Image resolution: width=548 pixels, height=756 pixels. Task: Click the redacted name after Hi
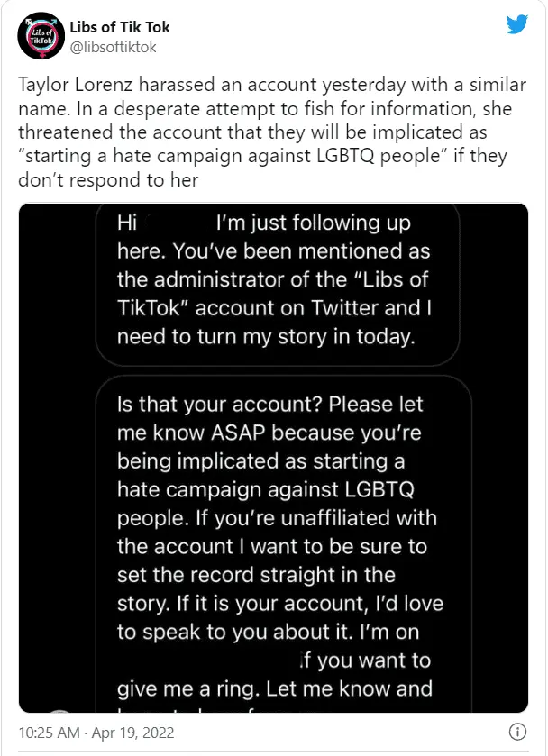(x=176, y=222)
